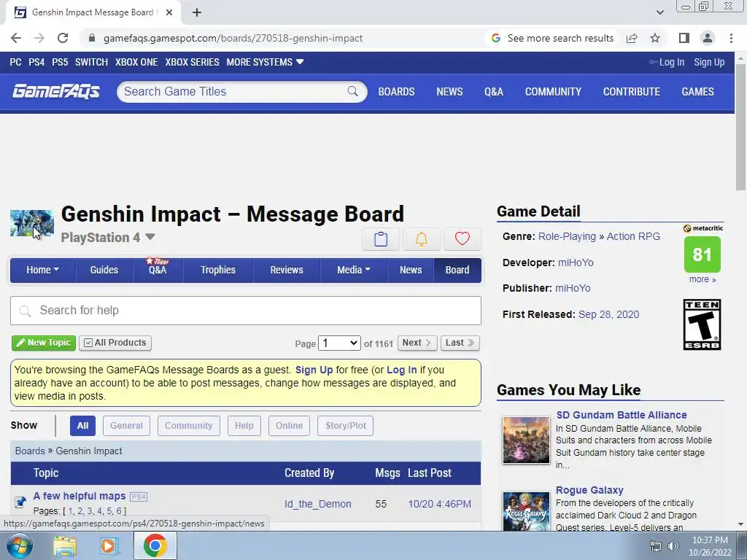The image size is (747, 560).
Task: Open the Windows Start button
Action: click(x=19, y=545)
